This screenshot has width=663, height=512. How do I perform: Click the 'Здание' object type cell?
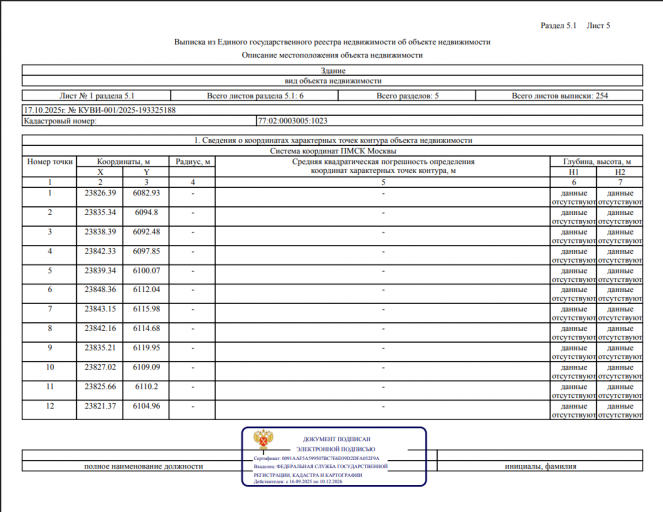coord(333,71)
